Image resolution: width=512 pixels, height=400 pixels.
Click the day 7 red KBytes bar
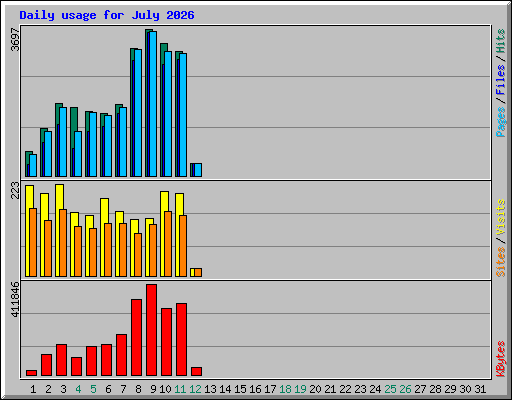point(121,355)
